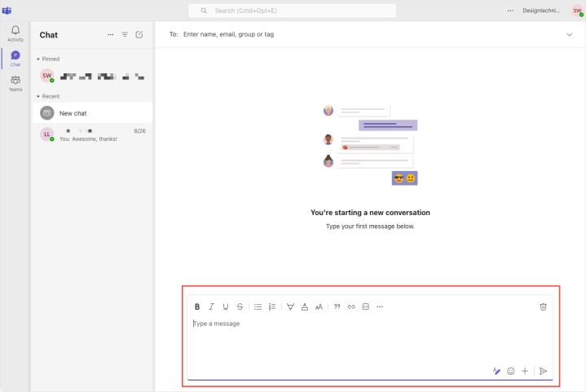The image size is (586, 392).
Task: Open settings and more ellipsis in title bar
Action: tap(510, 11)
